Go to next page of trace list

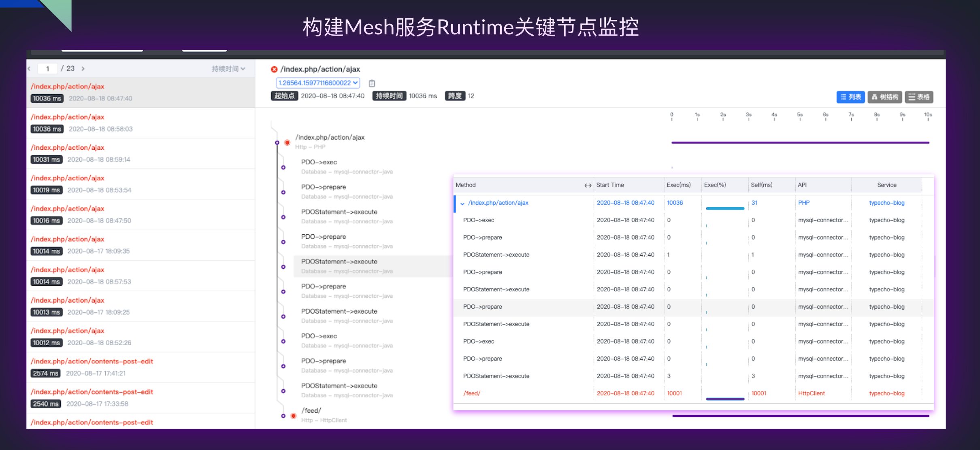pos(83,68)
